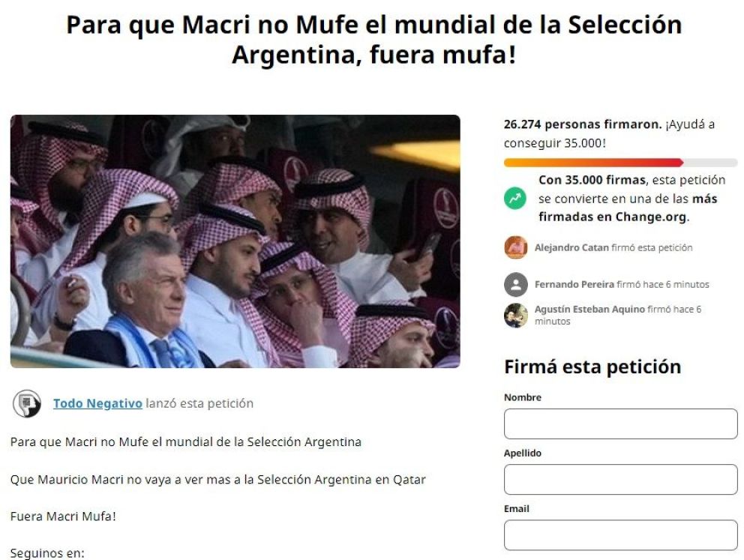Viewport: 744px width, 560px height.
Task: Focus the Apellido text field
Action: [x=621, y=479]
